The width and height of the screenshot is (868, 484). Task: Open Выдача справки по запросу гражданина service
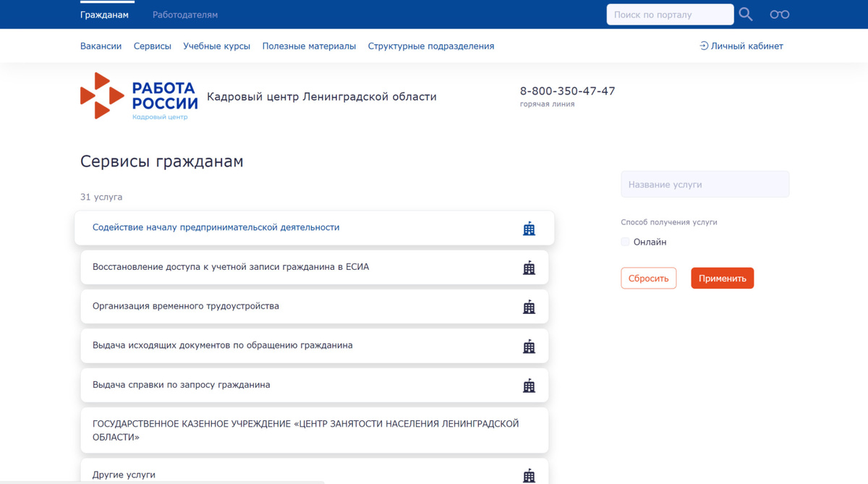[x=315, y=385]
